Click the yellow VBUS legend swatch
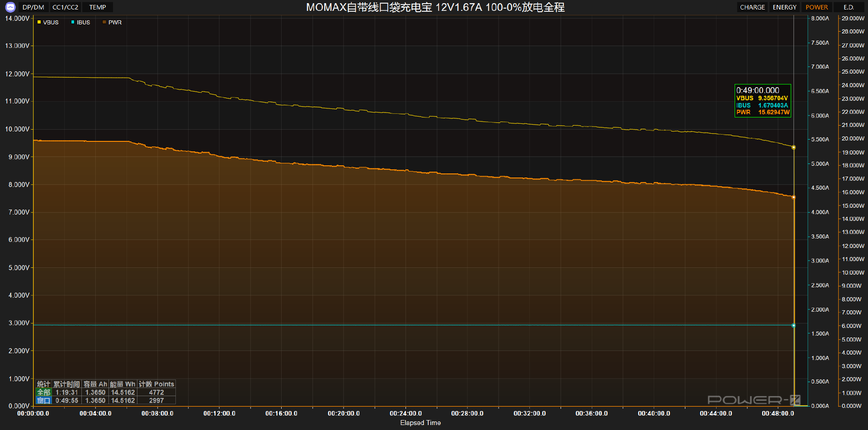 coord(39,22)
